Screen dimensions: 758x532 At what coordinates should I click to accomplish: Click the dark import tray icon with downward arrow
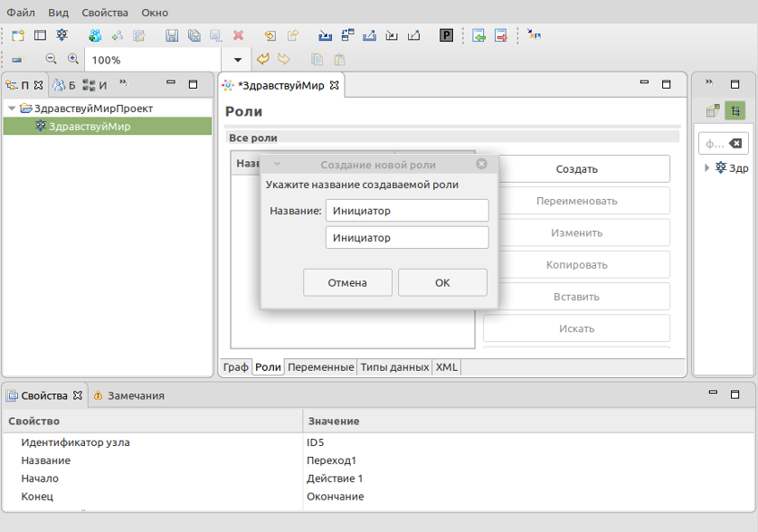coord(392,35)
